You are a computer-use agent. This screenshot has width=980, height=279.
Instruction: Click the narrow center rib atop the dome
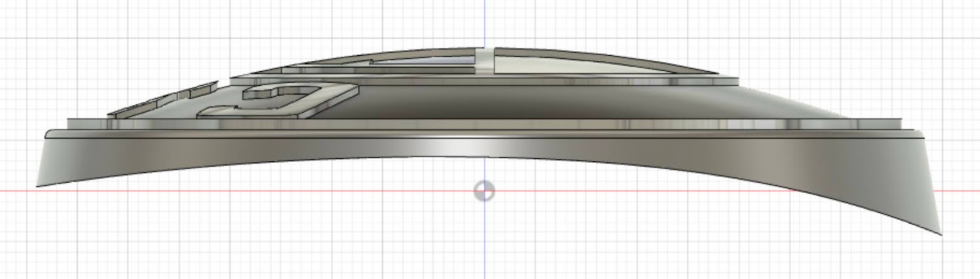point(484,61)
